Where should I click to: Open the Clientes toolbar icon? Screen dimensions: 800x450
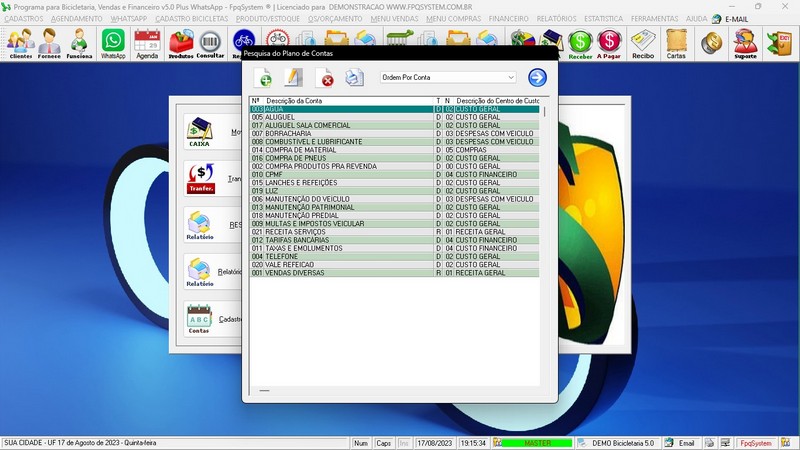tap(20, 43)
